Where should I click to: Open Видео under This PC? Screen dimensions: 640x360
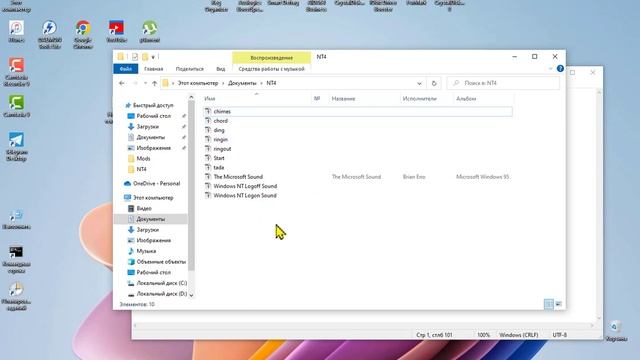pos(144,209)
